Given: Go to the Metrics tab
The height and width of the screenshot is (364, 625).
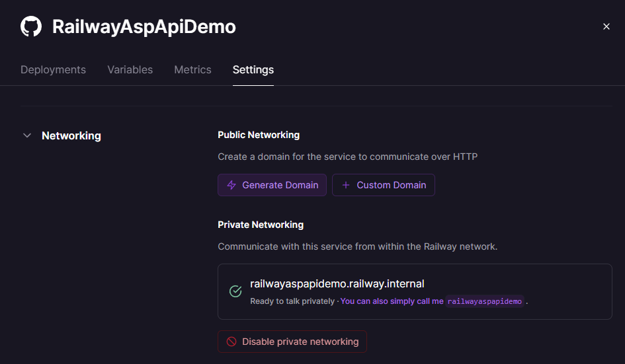Looking at the screenshot, I should pyautogui.click(x=192, y=69).
